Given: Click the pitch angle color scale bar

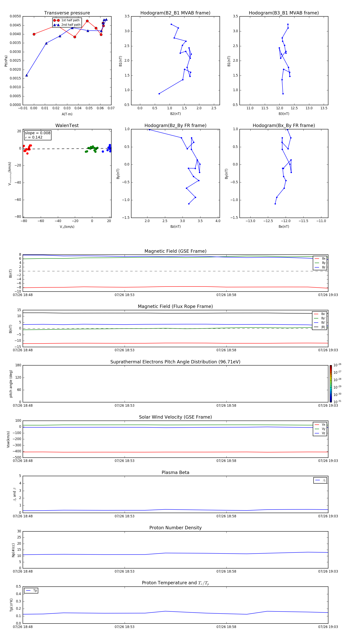Looking at the screenshot, I should [331, 383].
